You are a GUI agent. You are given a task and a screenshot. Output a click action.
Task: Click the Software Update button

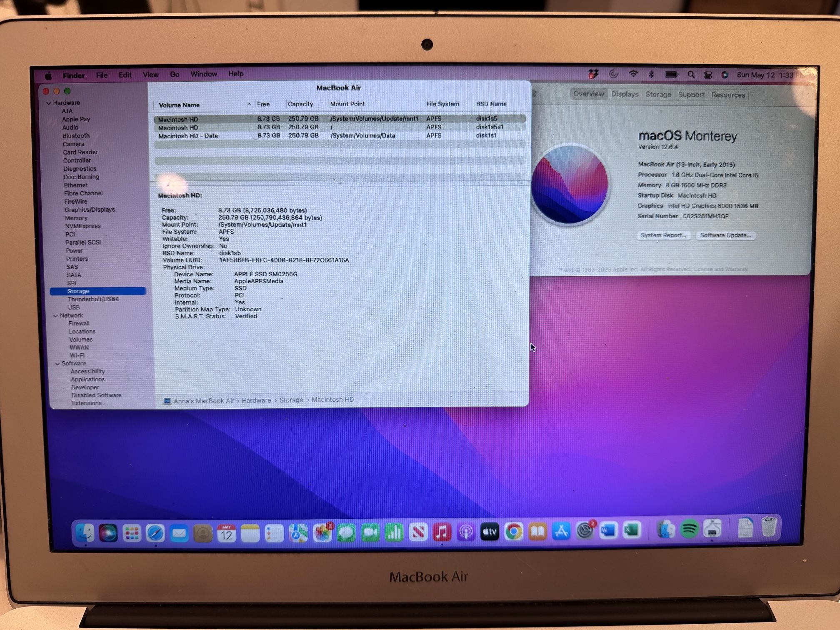click(x=725, y=235)
